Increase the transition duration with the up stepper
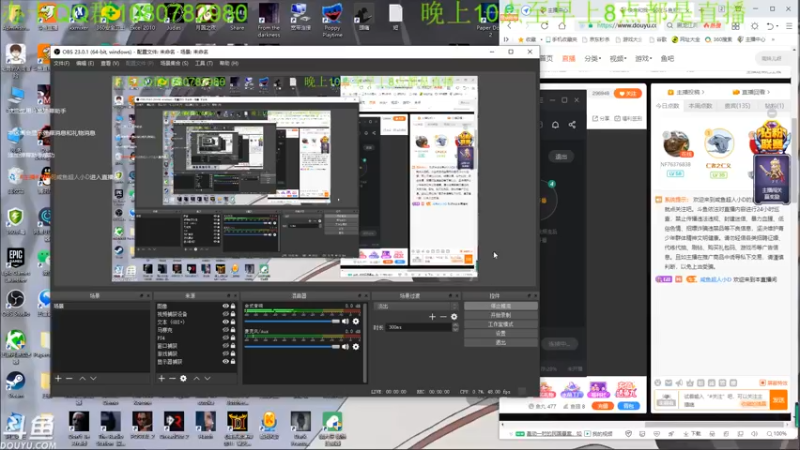This screenshot has height=450, width=800. (x=456, y=325)
